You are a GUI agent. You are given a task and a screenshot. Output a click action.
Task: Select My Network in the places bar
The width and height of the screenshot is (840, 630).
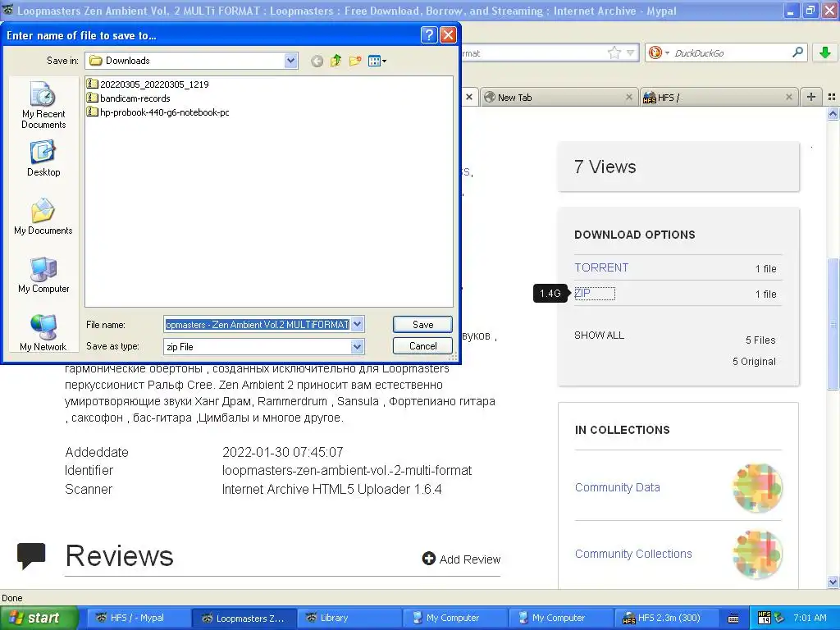[43, 333]
